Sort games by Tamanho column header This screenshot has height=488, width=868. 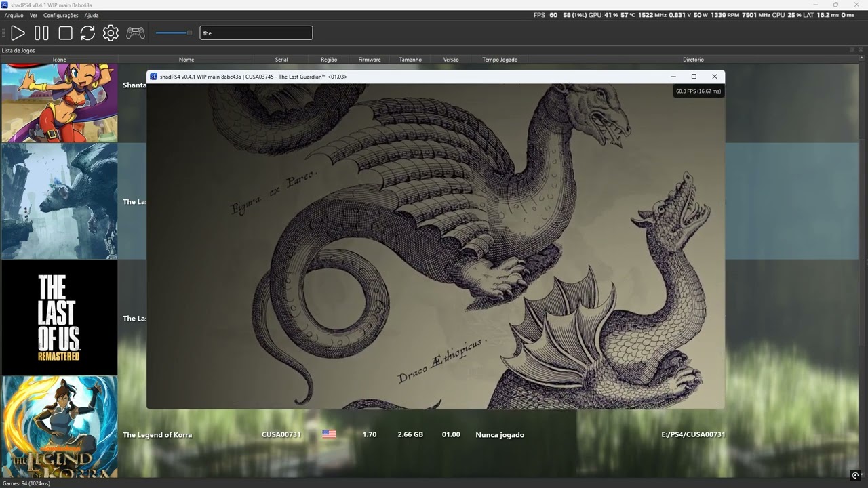pyautogui.click(x=410, y=60)
